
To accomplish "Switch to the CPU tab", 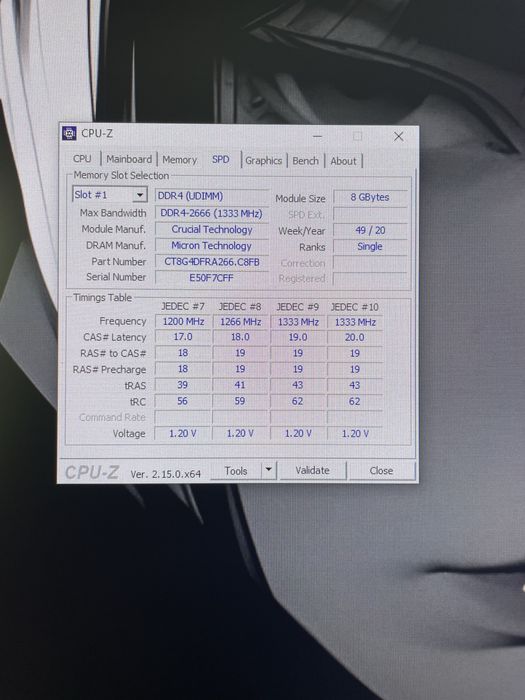I will pyautogui.click(x=82, y=159).
